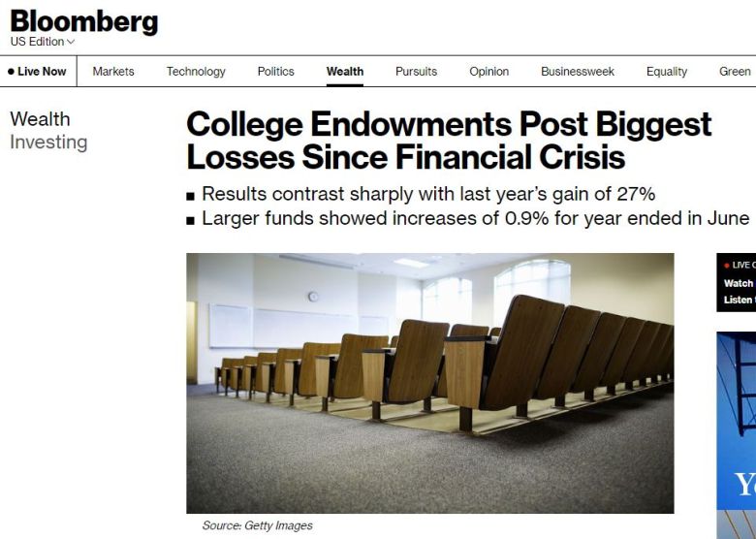Select Politics in the navigation bar
The image size is (756, 539).
[x=275, y=72]
